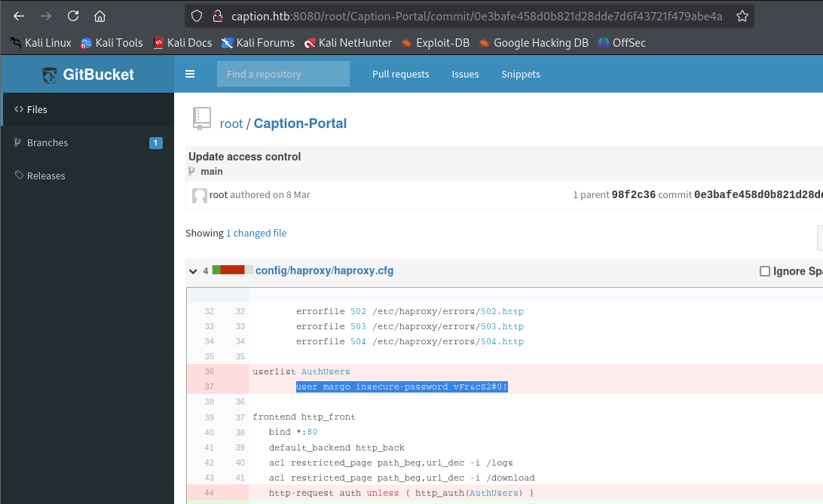Collapse the haproxy.cfg diff chevron
Screen dimensions: 823x504
pyautogui.click(x=194, y=271)
